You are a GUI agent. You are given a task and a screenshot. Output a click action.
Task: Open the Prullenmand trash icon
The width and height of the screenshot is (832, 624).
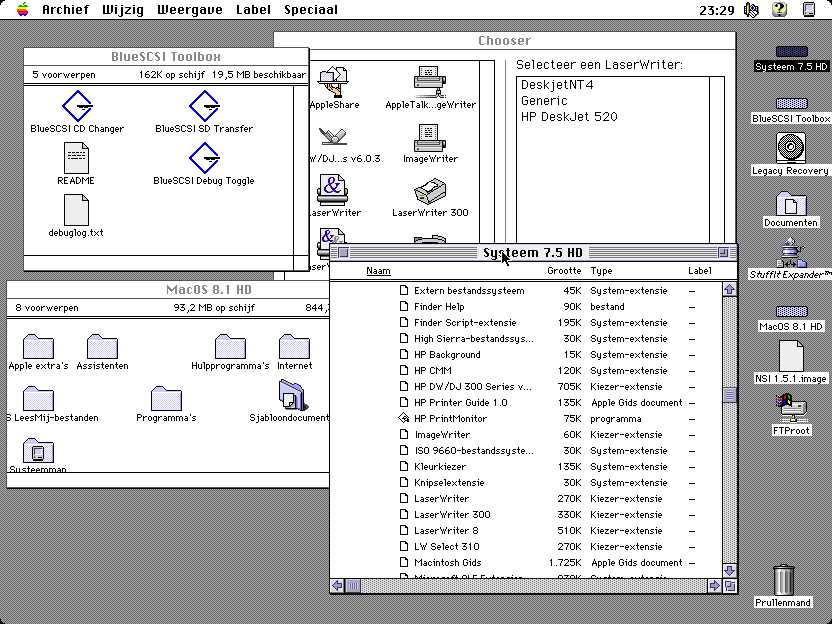(x=784, y=581)
